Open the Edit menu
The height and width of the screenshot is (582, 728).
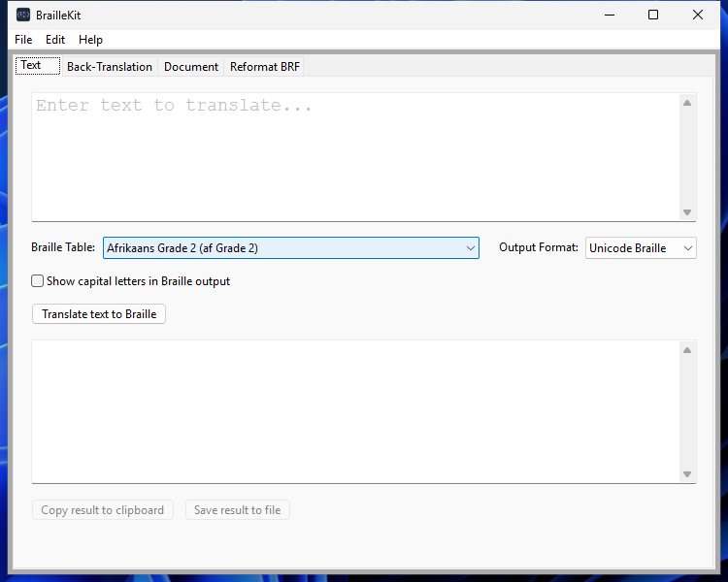tap(55, 40)
